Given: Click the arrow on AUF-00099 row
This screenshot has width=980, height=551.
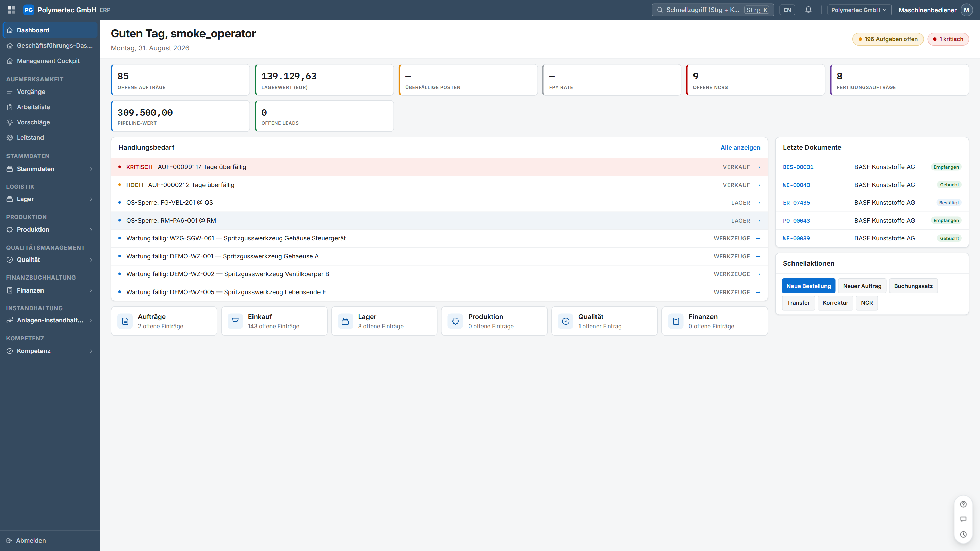Looking at the screenshot, I should (758, 167).
